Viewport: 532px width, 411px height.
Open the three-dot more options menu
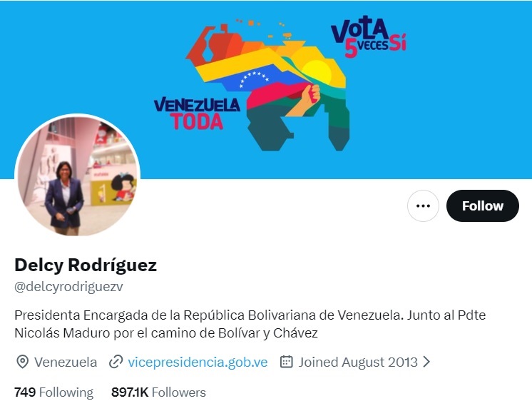pos(423,205)
